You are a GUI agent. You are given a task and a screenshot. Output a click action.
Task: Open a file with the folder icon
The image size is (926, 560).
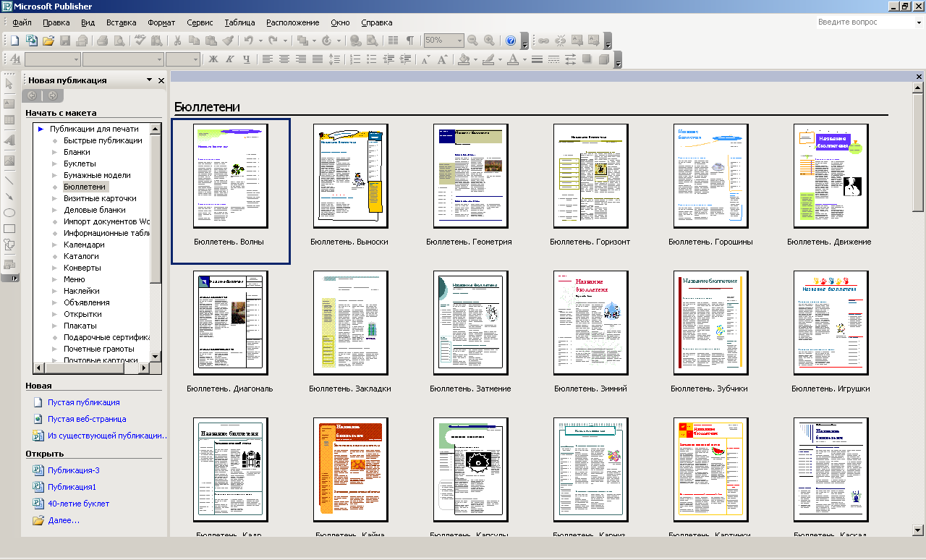point(48,41)
